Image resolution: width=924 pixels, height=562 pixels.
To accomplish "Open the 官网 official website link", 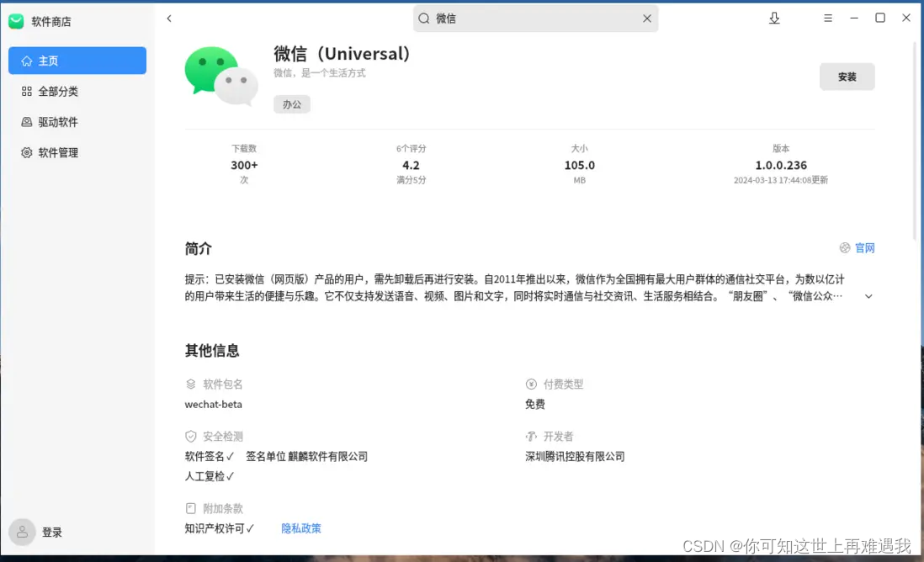I will 864,248.
